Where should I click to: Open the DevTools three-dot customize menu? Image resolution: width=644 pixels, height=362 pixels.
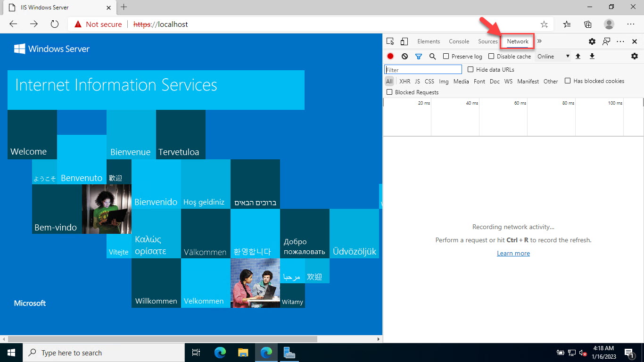click(620, 41)
